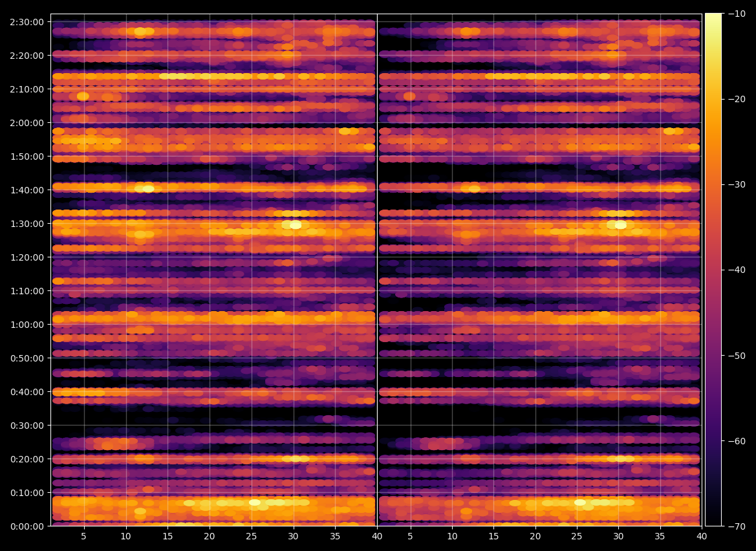Click x-axis label 25 under left heatmap
756x551 pixels.
tap(251, 536)
